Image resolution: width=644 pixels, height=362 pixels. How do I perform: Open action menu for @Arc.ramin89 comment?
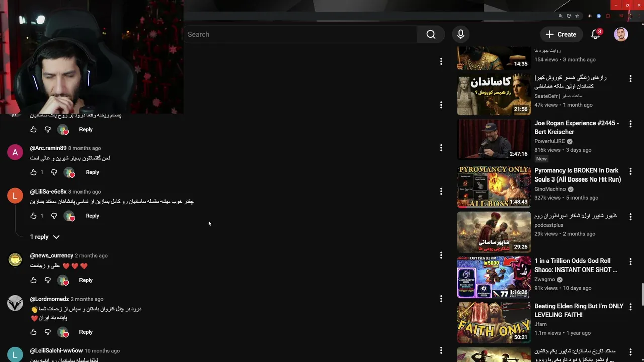(441, 148)
